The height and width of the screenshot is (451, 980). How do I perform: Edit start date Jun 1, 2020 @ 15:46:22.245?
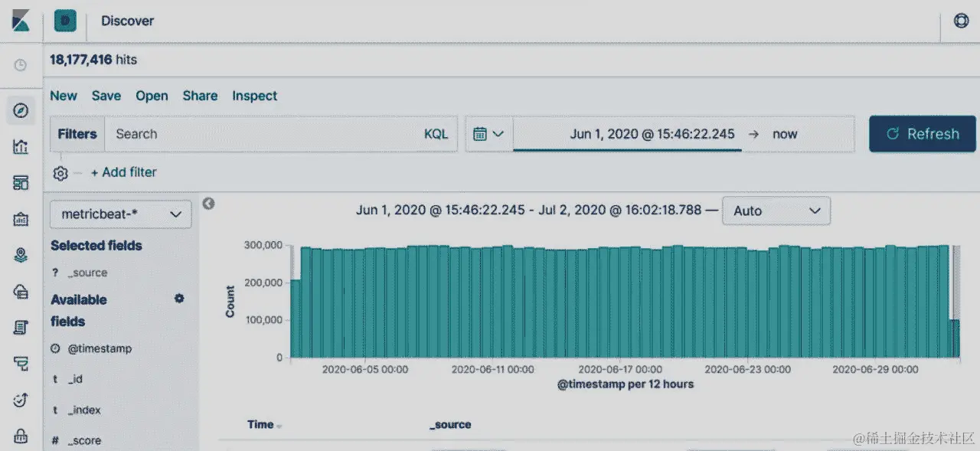[x=652, y=134]
